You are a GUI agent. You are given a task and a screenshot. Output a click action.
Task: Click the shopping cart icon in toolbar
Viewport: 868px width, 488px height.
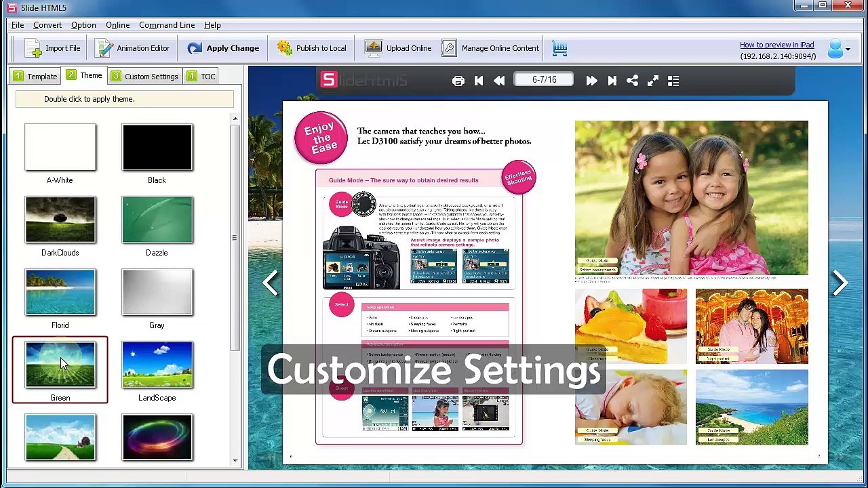tap(559, 48)
